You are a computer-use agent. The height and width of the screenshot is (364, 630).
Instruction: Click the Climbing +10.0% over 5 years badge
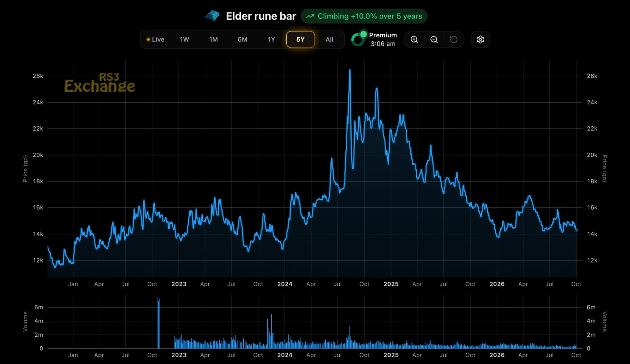[364, 16]
